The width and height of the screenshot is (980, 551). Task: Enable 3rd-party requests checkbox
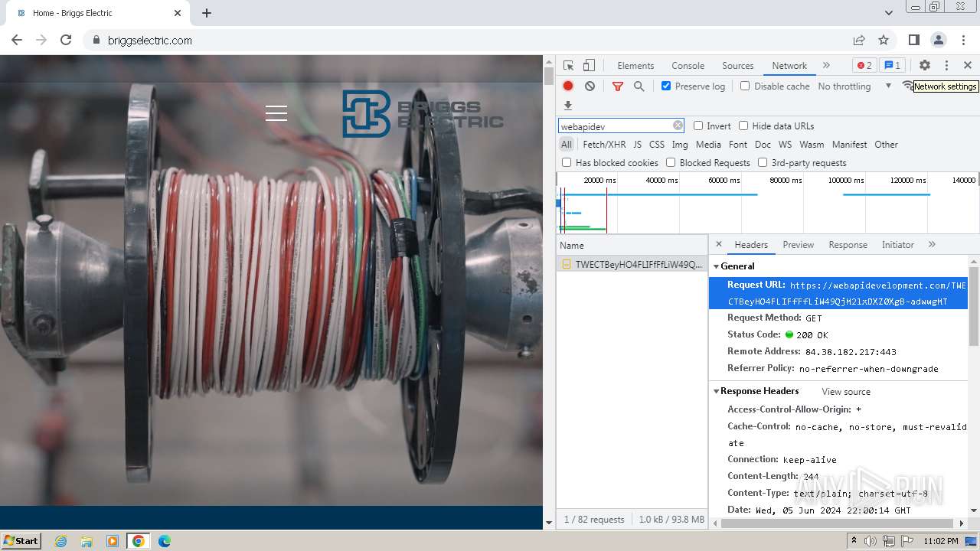[x=763, y=162]
